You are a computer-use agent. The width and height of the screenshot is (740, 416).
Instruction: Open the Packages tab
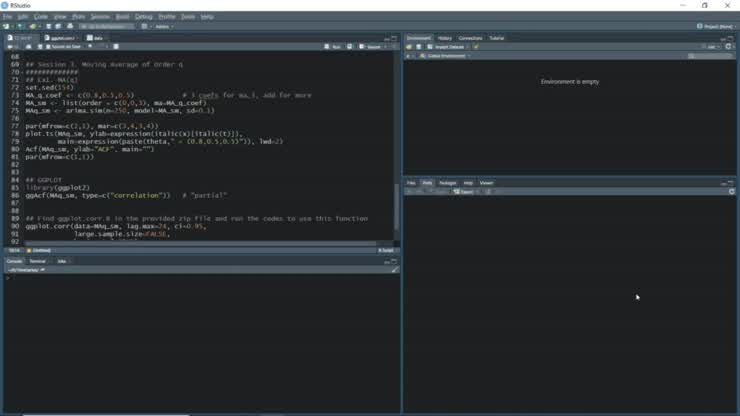coord(447,183)
